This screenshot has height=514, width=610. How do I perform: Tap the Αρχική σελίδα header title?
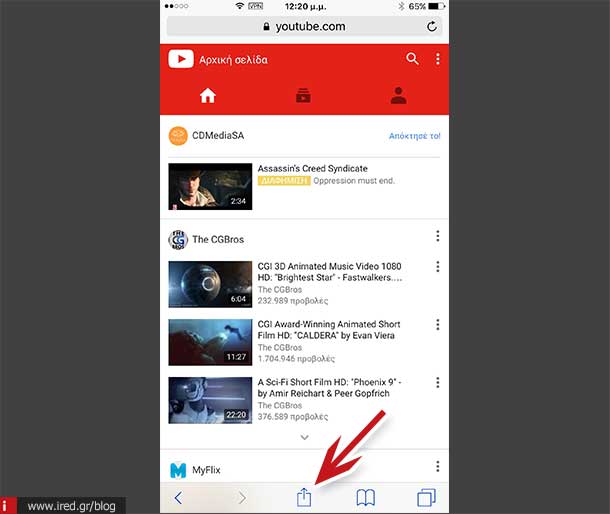pyautogui.click(x=233, y=60)
